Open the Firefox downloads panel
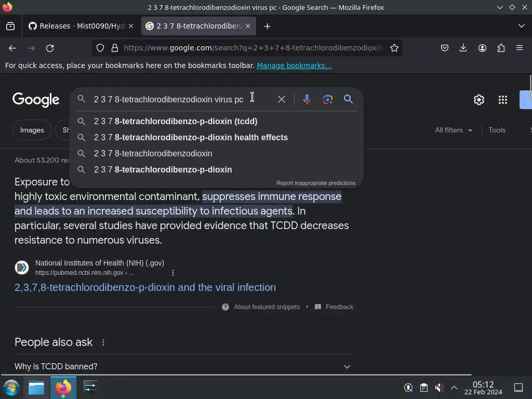Viewport: 532px width, 399px height. click(x=463, y=48)
